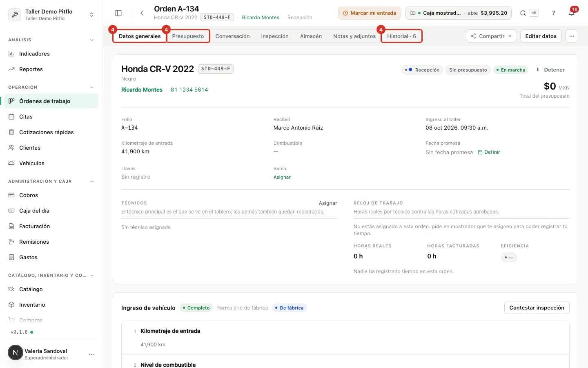The height and width of the screenshot is (368, 588).
Task: Open notifications bell icon
Action: [572, 13]
